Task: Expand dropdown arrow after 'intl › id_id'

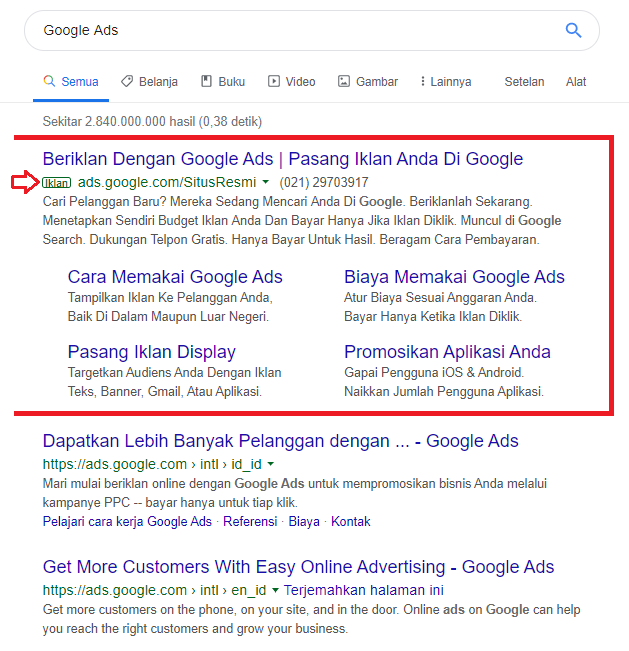Action: [271, 464]
